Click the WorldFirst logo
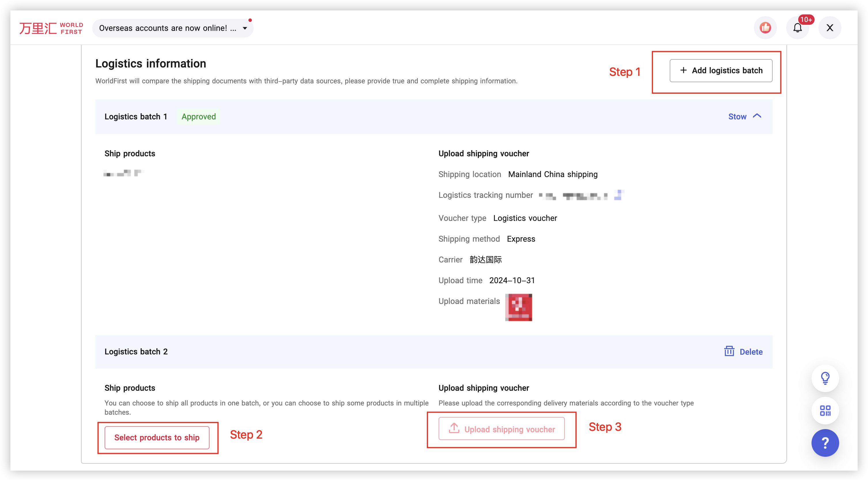 [x=51, y=28]
